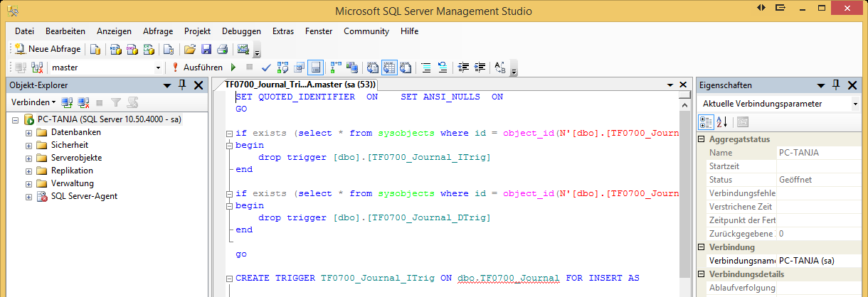Screen dimensions: 868x297
Task: Select results to grid output
Action: coord(389,67)
